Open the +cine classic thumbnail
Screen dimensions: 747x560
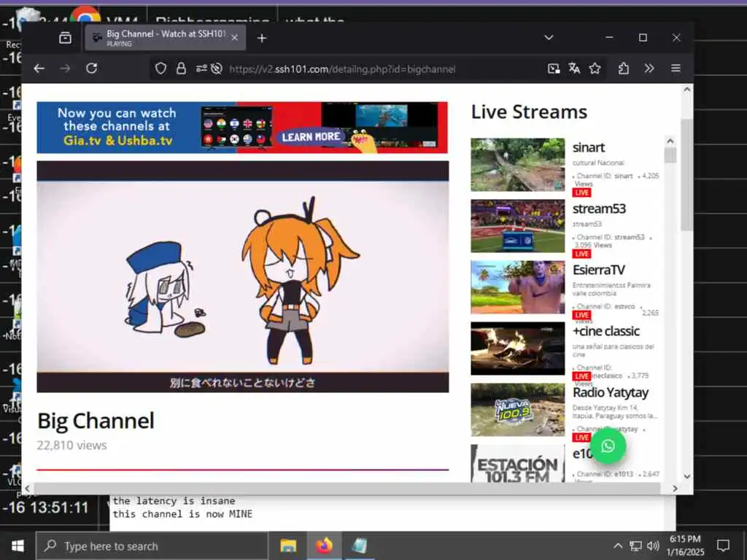(518, 349)
